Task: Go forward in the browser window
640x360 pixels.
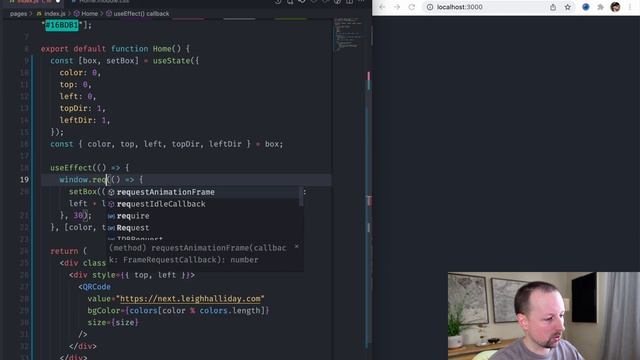Action: click(x=397, y=7)
